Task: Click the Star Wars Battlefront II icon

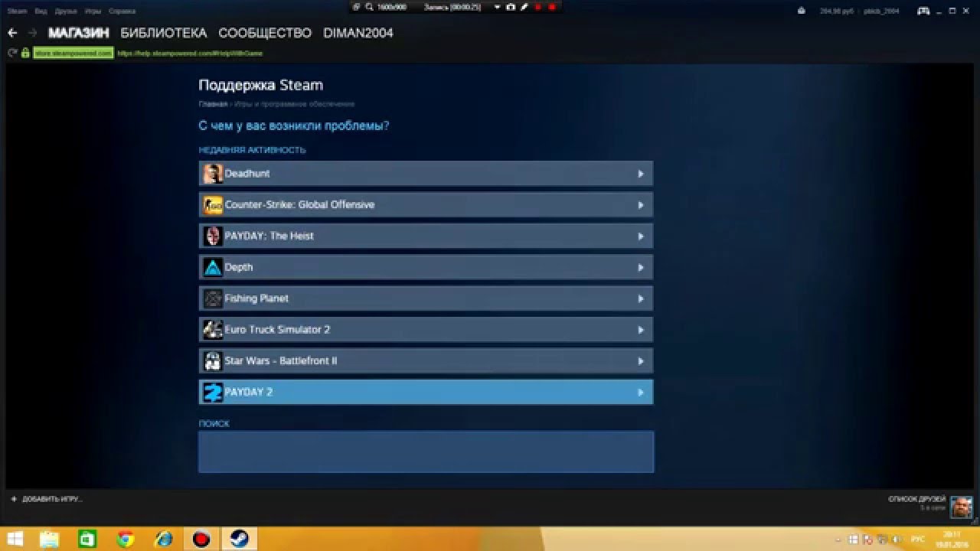Action: tap(212, 361)
